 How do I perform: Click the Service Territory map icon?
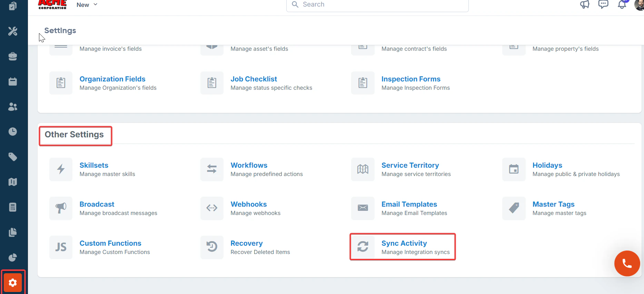coord(363,169)
